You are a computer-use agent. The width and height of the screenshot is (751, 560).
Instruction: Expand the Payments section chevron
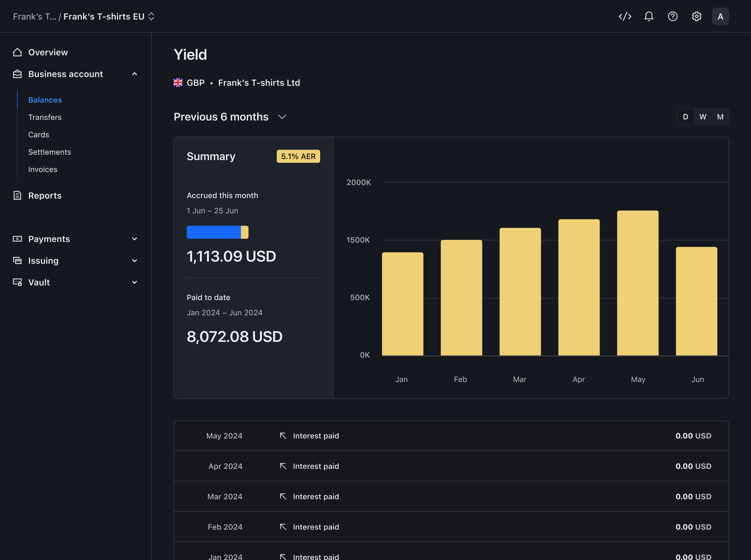[x=135, y=239]
